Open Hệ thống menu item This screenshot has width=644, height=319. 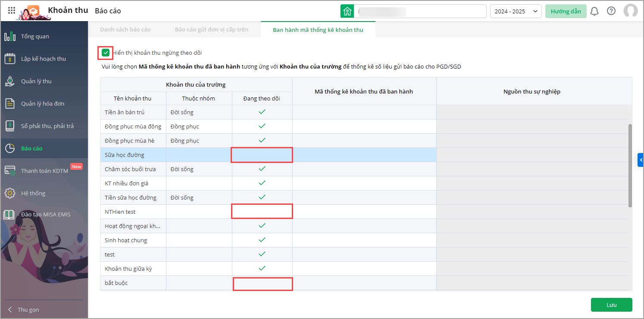tap(44, 194)
